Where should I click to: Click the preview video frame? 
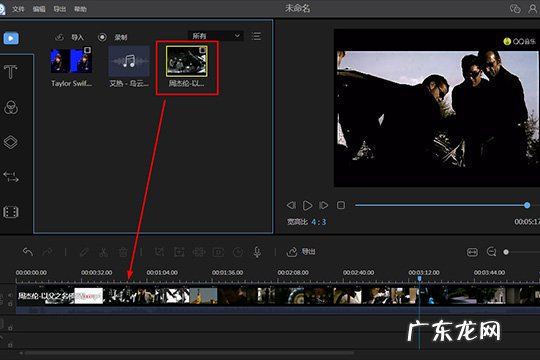pos(437,109)
